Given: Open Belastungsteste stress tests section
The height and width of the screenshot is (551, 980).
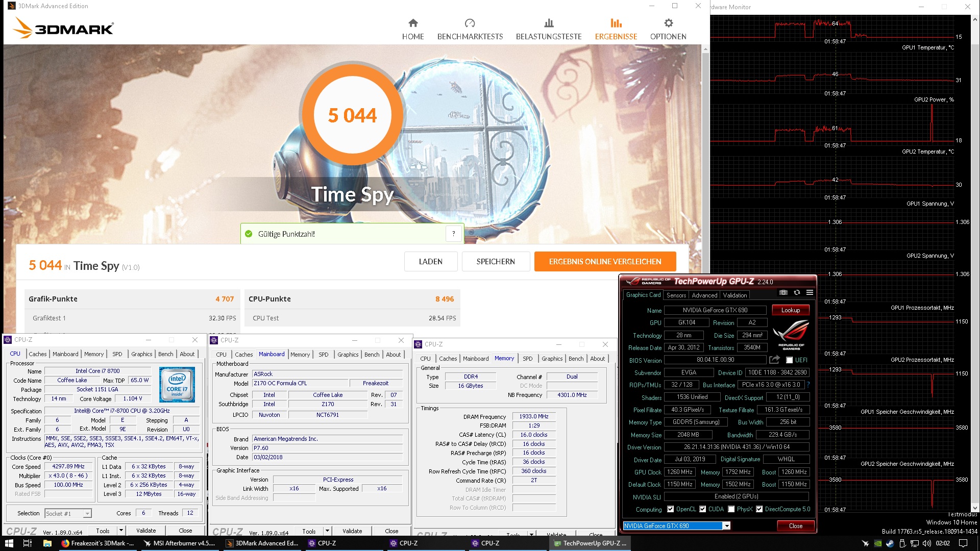Looking at the screenshot, I should [549, 29].
